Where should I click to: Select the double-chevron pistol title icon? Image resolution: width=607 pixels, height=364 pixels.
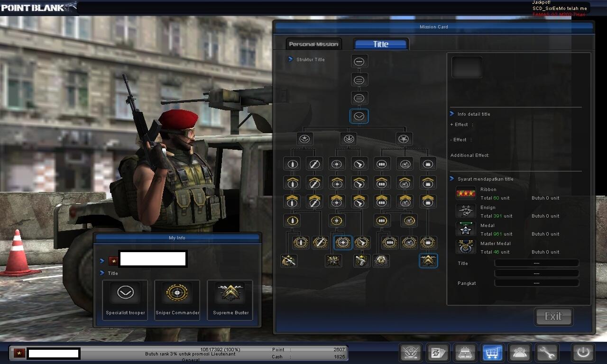coord(359,201)
